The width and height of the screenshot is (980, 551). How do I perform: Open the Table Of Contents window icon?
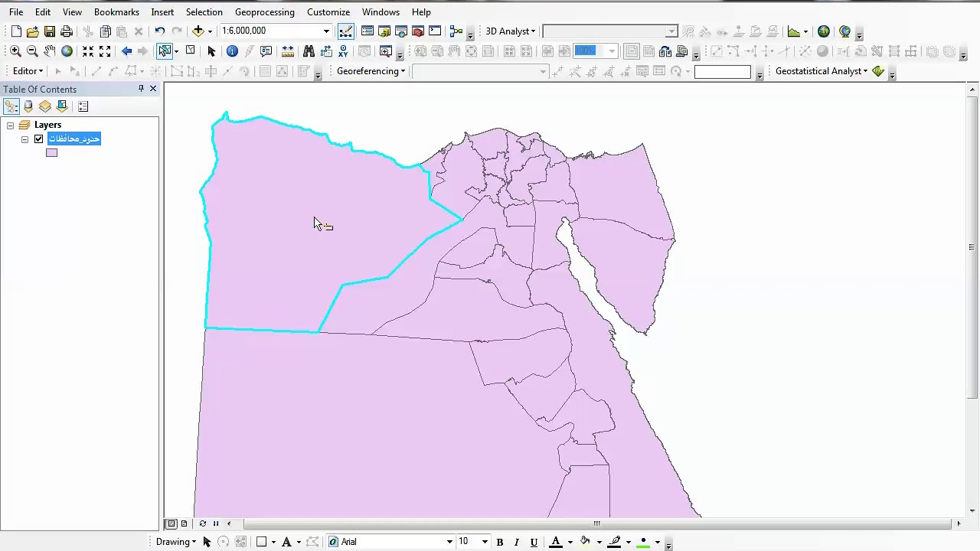coord(367,31)
